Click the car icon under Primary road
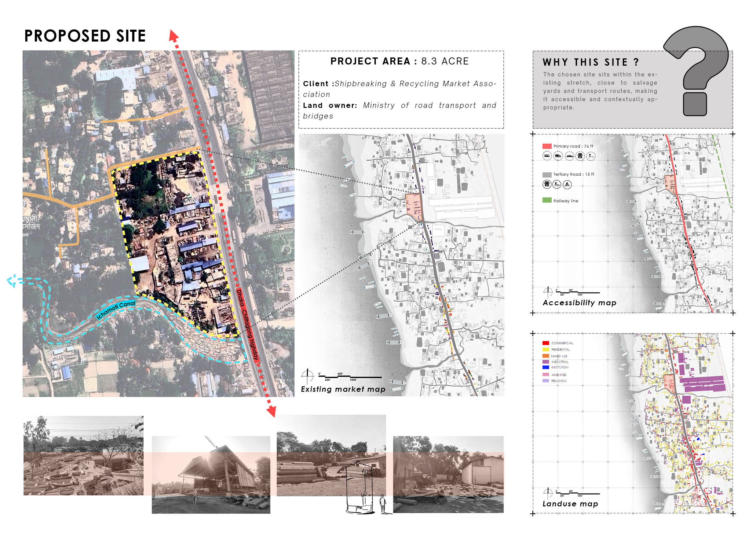This screenshot has height=536, width=756. [569, 156]
